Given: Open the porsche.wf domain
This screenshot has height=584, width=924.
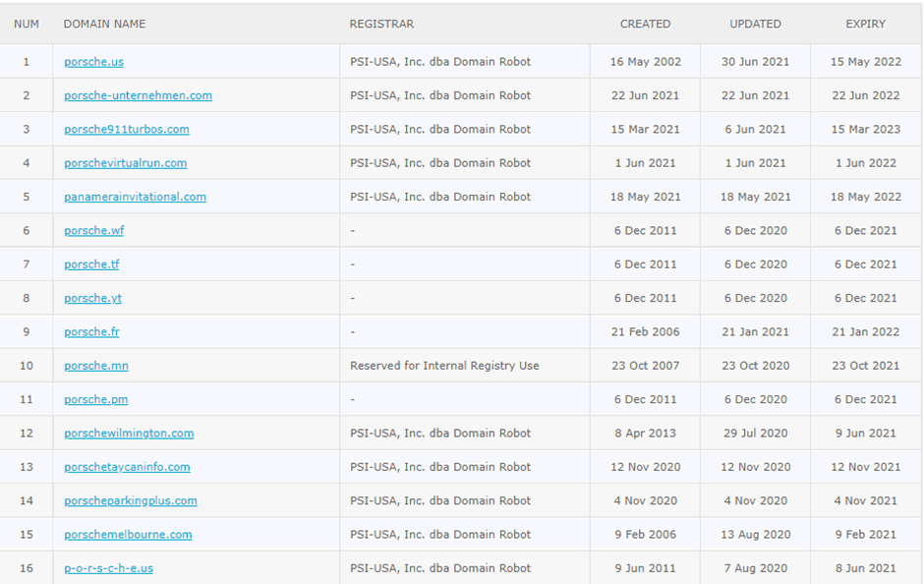Looking at the screenshot, I should [93, 230].
